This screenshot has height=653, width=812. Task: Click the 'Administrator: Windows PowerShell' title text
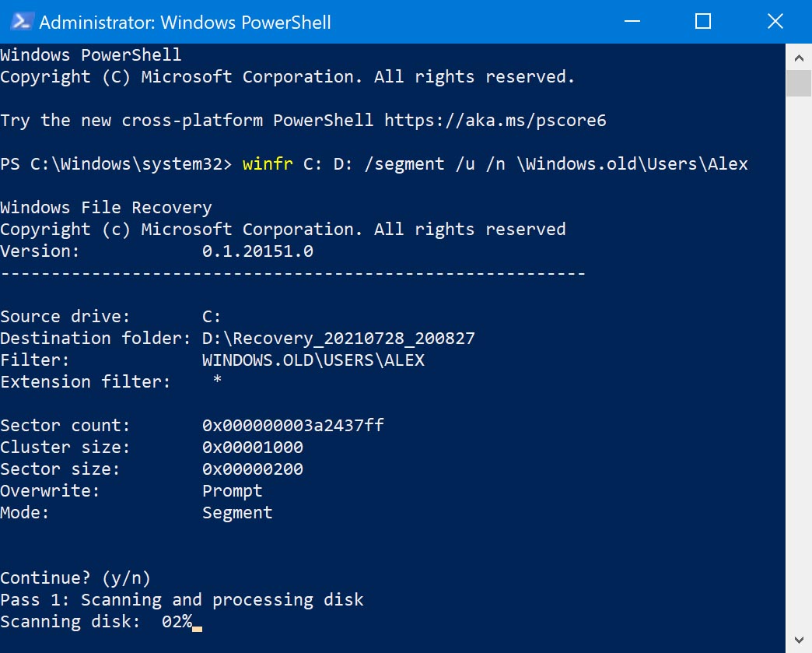(x=185, y=23)
